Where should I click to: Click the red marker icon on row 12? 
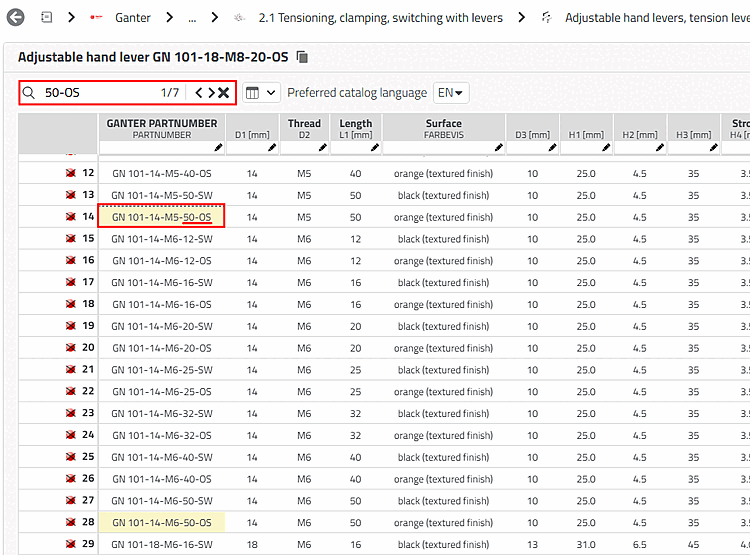coord(71,173)
